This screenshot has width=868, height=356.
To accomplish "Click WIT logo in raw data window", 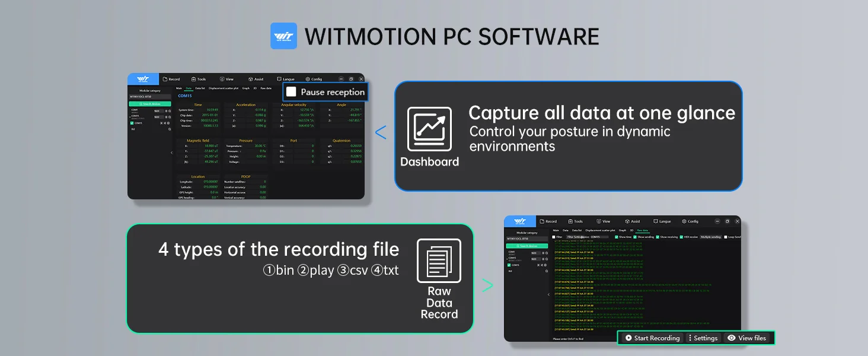I will pos(520,221).
